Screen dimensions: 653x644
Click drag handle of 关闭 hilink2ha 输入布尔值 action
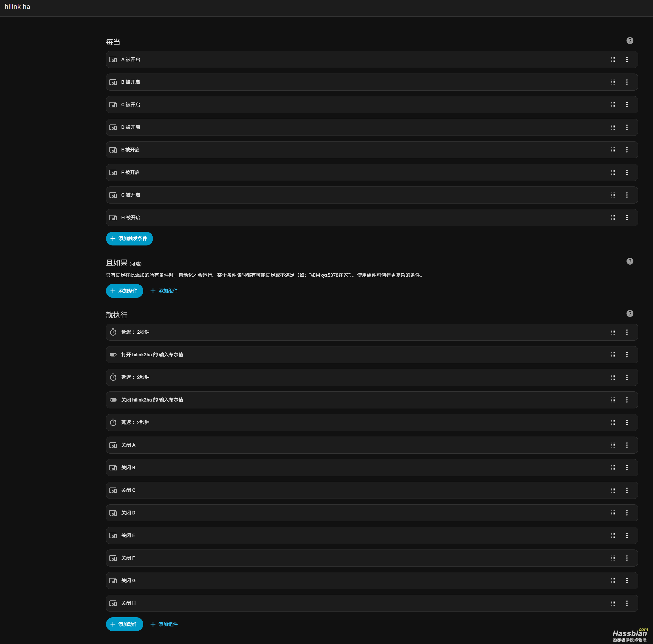click(613, 400)
